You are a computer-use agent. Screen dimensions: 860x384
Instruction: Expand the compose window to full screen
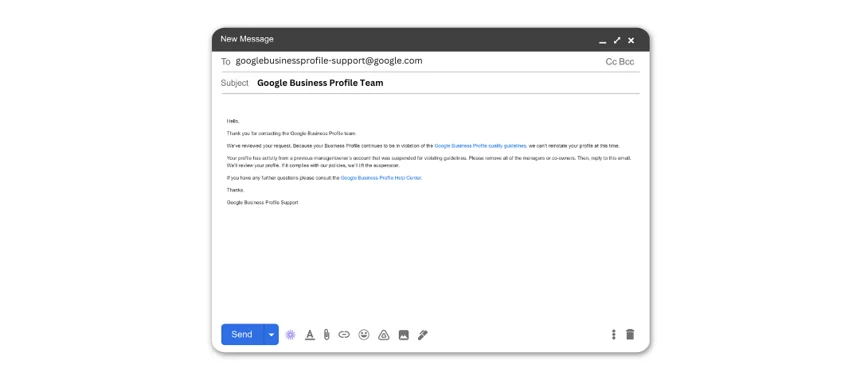tap(617, 40)
